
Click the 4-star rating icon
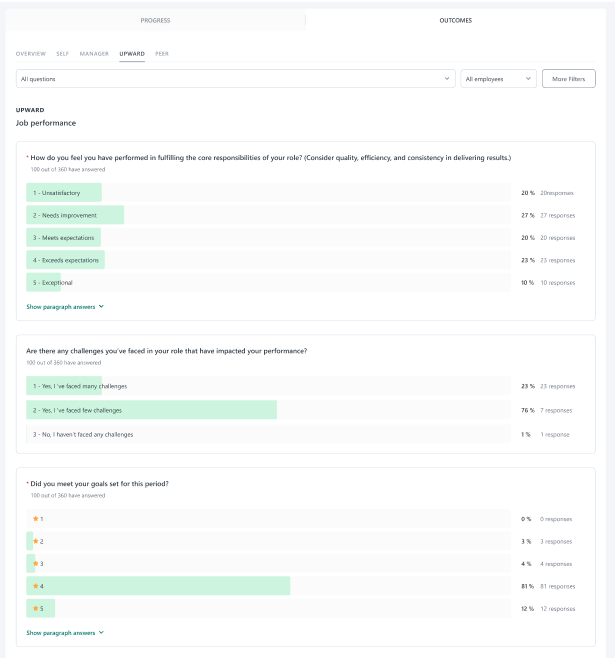(x=36, y=586)
